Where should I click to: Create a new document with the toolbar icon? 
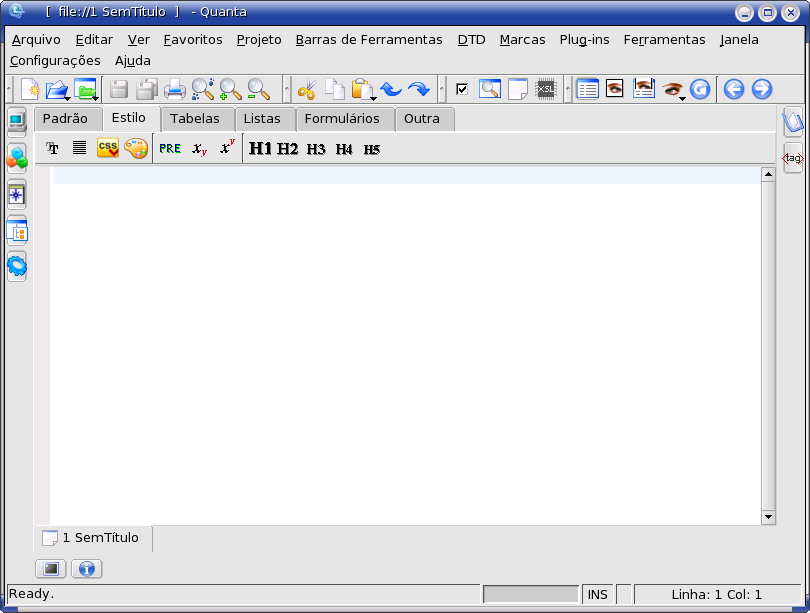pos(30,89)
